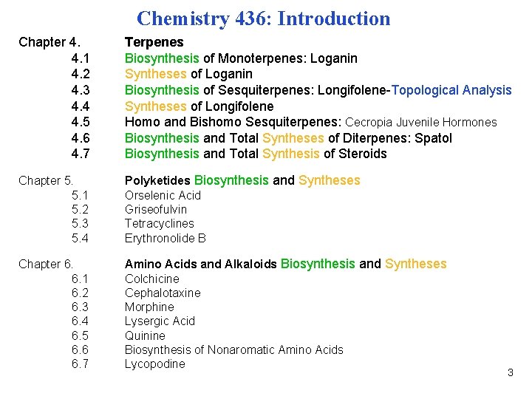Click the "Tetracyclines" entry
The height and width of the screenshot is (399, 532).
[x=160, y=224]
